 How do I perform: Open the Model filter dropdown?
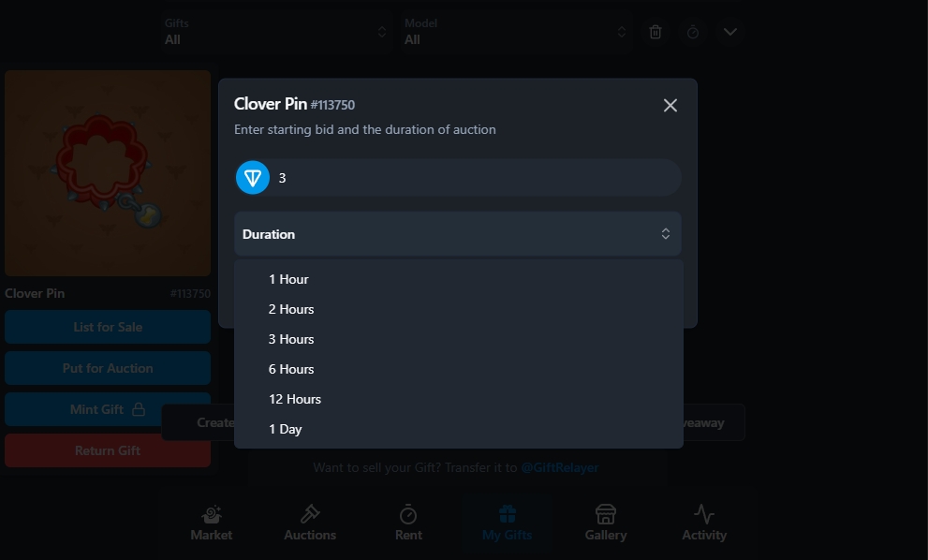pos(515,32)
